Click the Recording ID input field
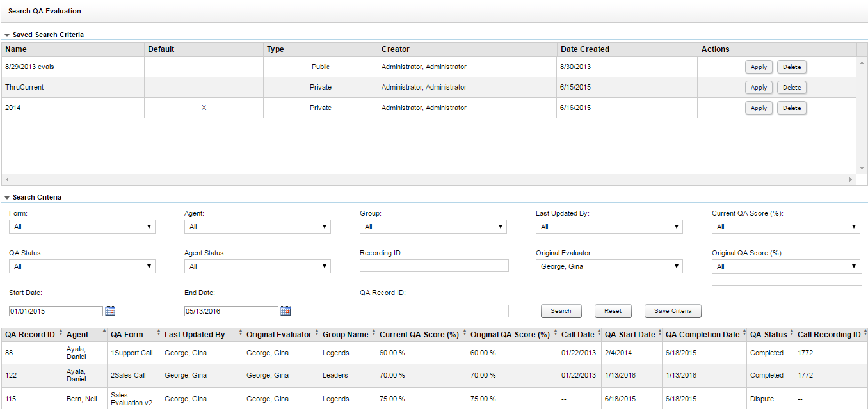The image size is (868, 409). click(434, 266)
